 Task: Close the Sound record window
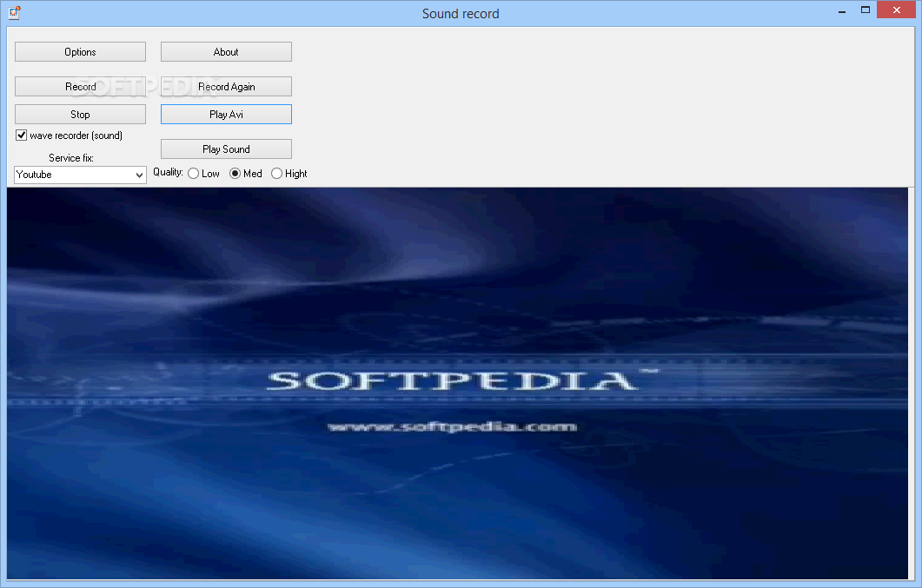pos(896,10)
